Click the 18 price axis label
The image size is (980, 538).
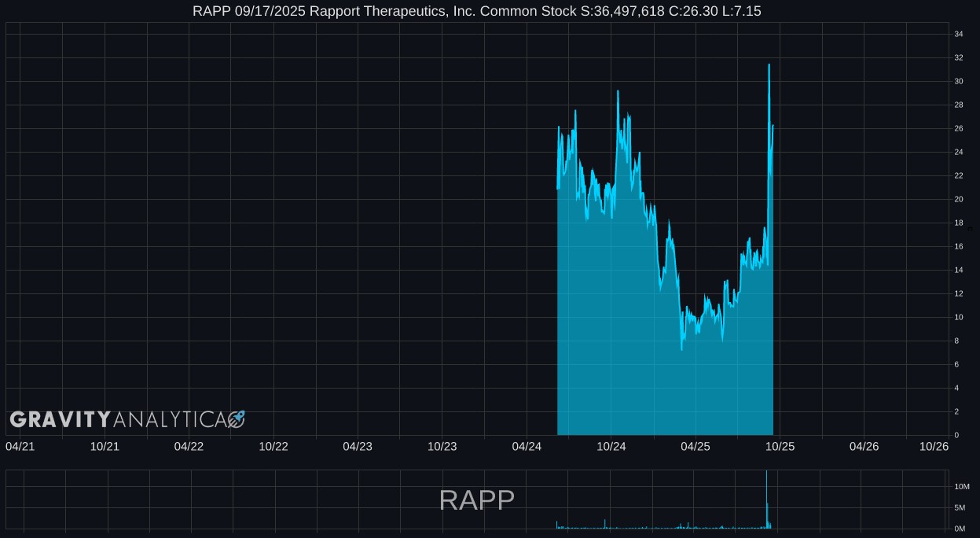(x=959, y=223)
